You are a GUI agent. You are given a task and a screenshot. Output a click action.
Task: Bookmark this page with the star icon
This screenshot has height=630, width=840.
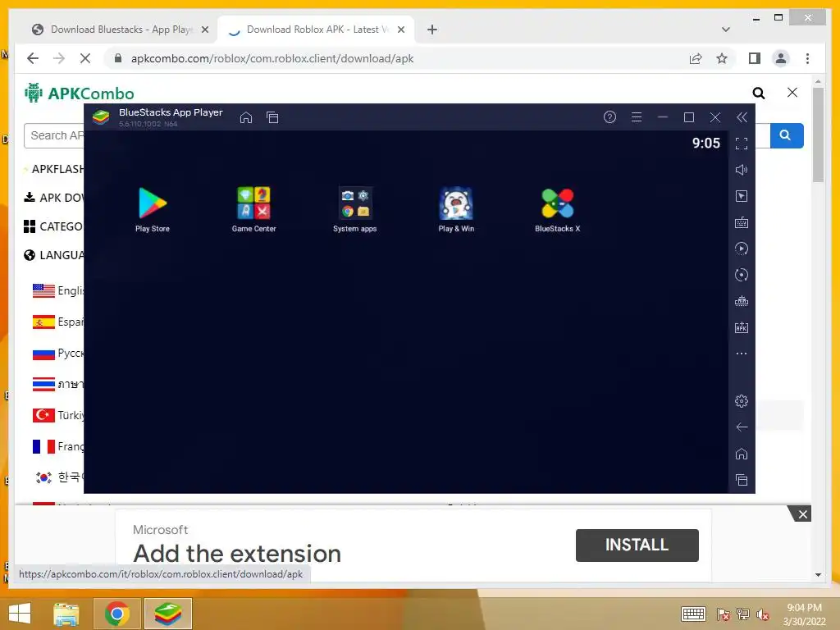[x=722, y=58]
